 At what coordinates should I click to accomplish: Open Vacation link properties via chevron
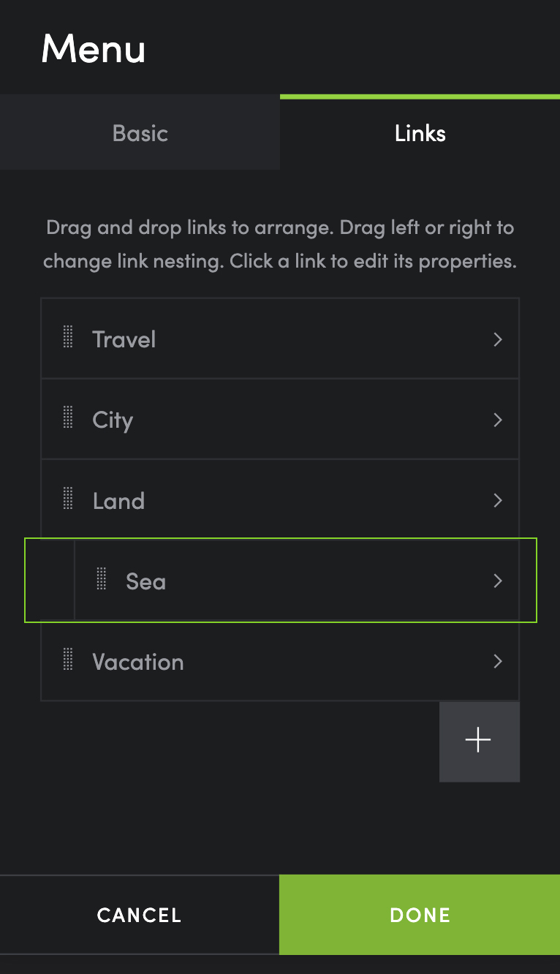pos(498,661)
